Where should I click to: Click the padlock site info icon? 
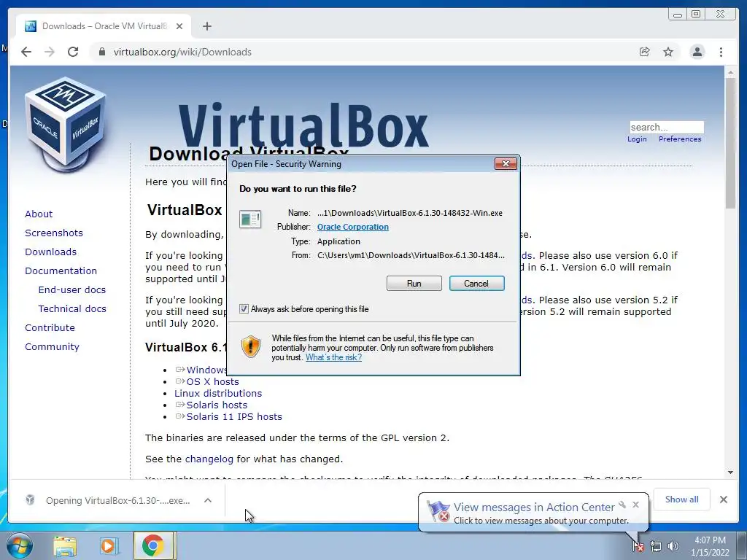pyautogui.click(x=101, y=52)
